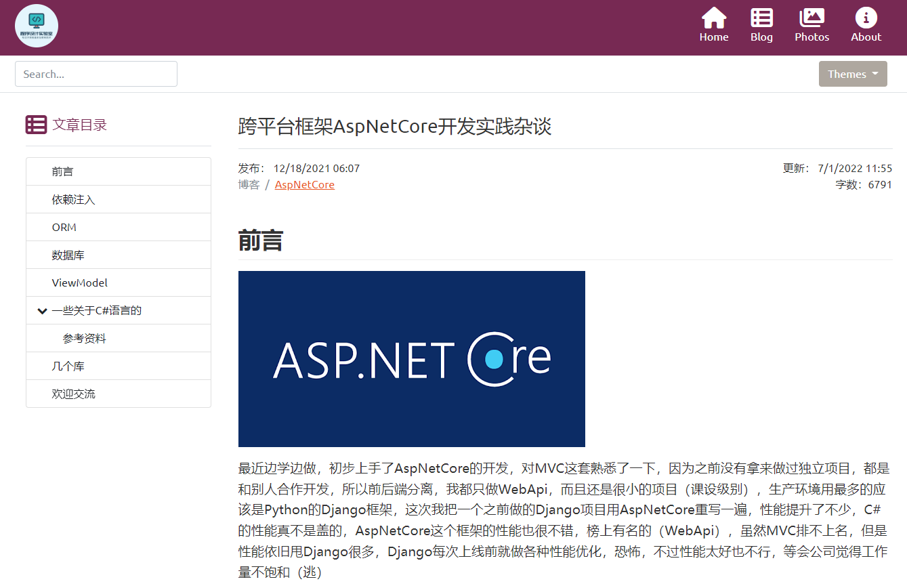Click the ASP.NET Core banner image
Viewport: 907px width, 588px height.
[x=412, y=359]
